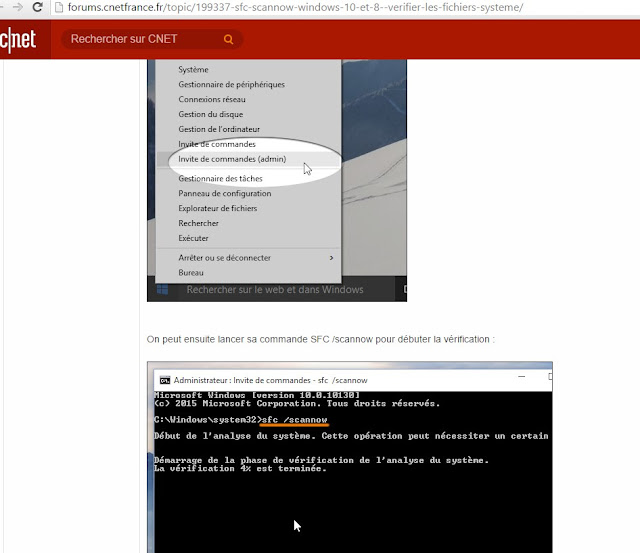Viewport: 640px width, 553px height.
Task: Select Panneau de configuration menu entry
Action: pos(224,193)
